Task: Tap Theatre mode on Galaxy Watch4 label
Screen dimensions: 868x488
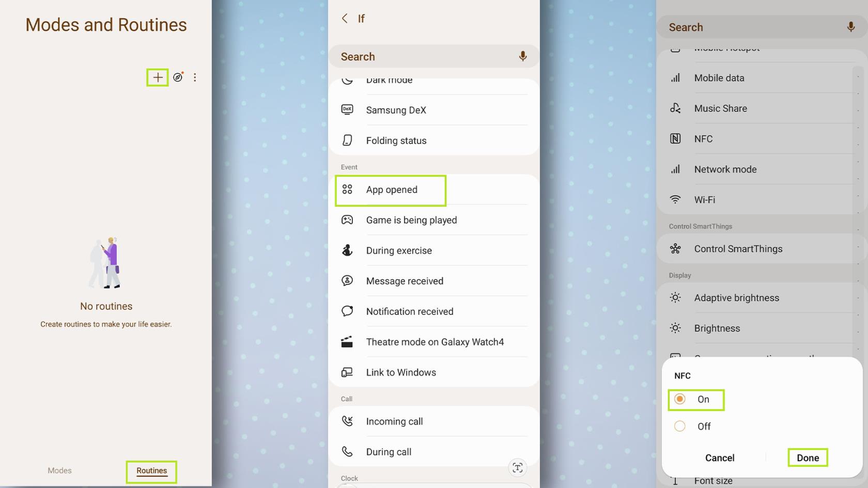Action: pyautogui.click(x=435, y=342)
